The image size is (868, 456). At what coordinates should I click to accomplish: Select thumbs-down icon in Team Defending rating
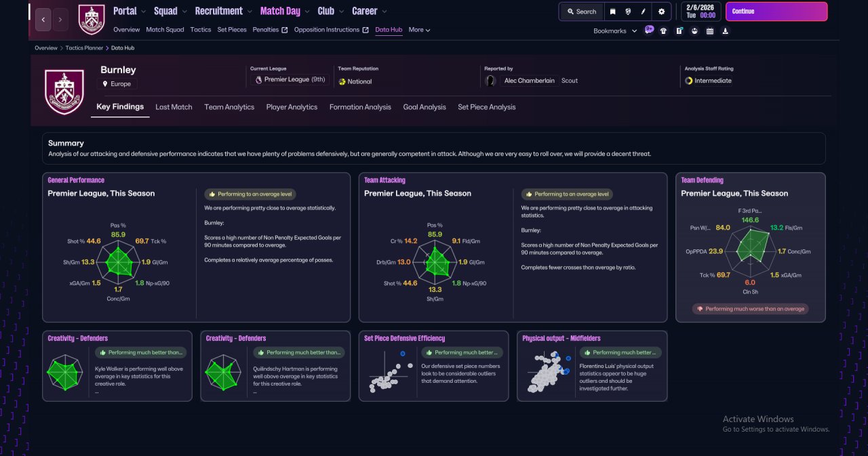pyautogui.click(x=699, y=309)
